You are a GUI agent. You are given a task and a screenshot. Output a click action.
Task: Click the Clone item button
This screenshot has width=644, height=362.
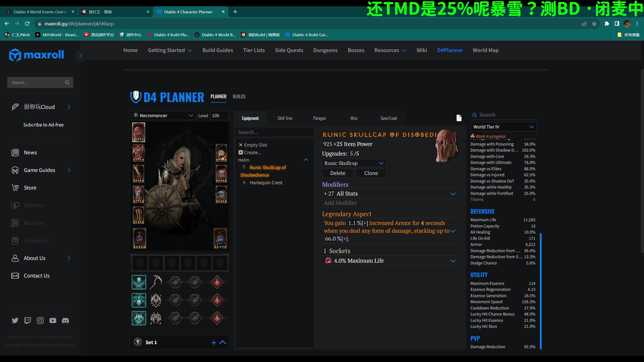point(371,173)
